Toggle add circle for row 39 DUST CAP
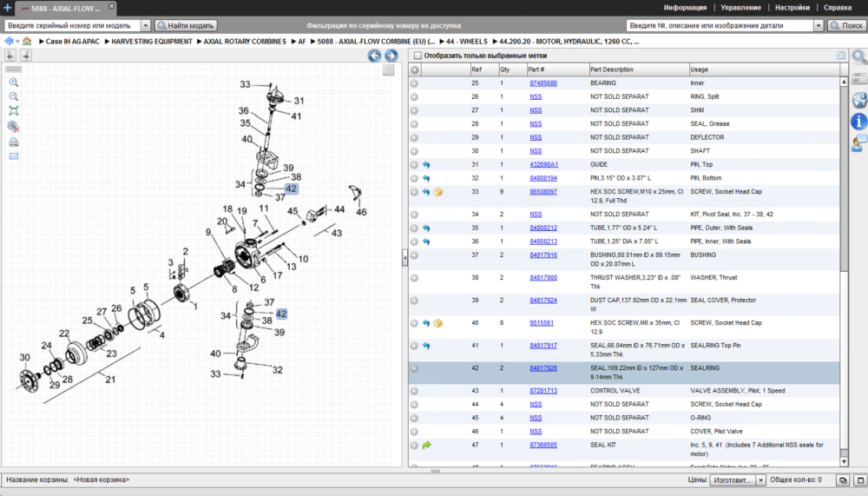The image size is (868, 496). [414, 301]
